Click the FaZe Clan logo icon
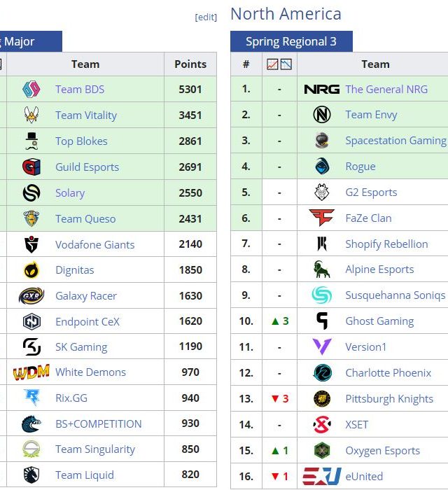This screenshot has width=448, height=490. 322,218
